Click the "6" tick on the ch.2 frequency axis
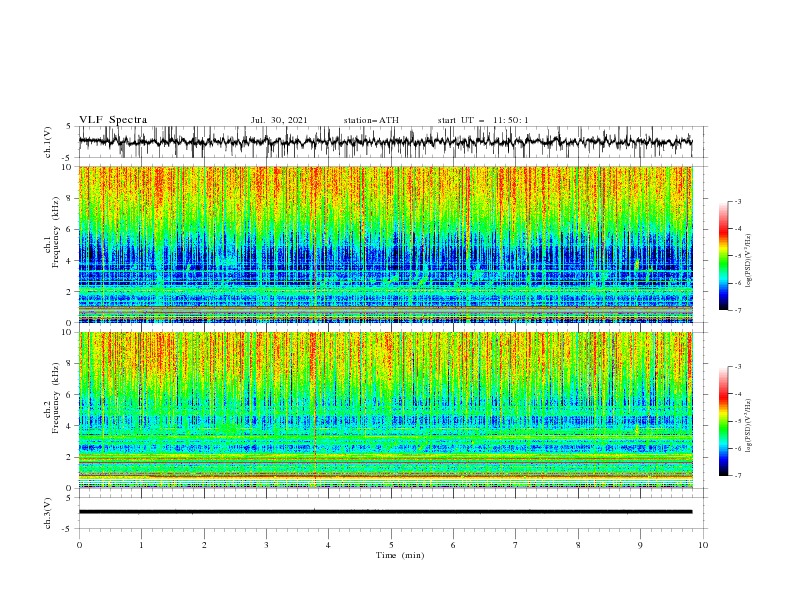Viewport: 792px width, 612px height. (70, 394)
